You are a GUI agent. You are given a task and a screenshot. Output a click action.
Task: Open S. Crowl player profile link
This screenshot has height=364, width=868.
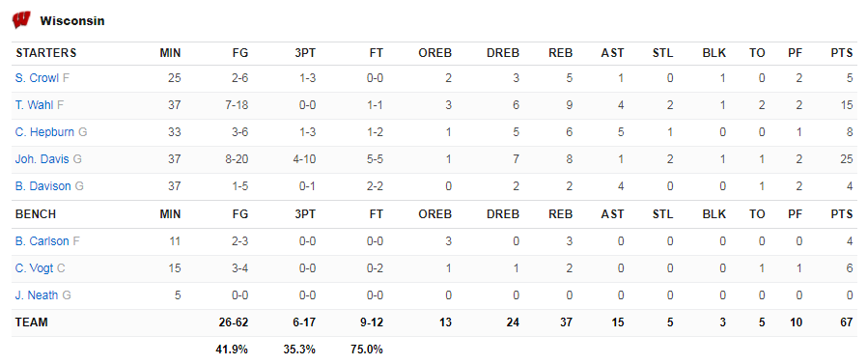[x=37, y=78]
